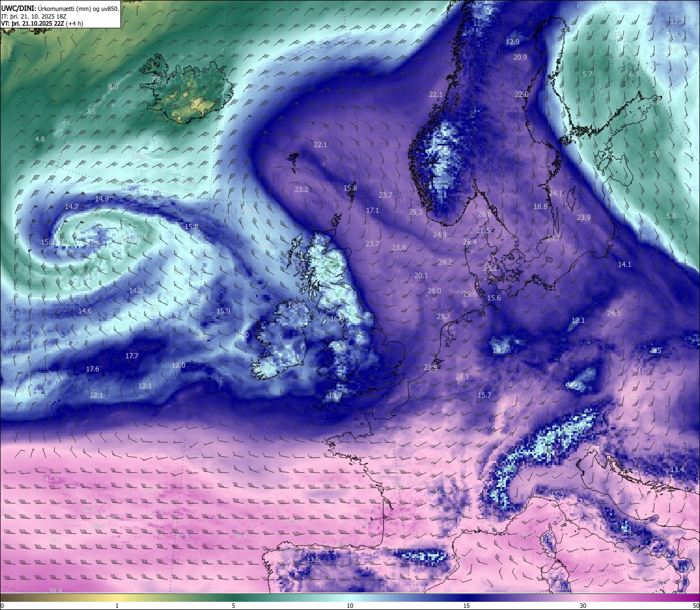
Task: Click the 15.7 value label
Action: tap(485, 396)
